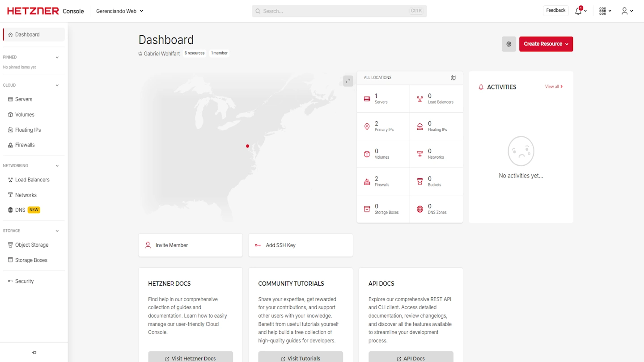Click the Feedback button
The image size is (644, 362).
tap(555, 10)
